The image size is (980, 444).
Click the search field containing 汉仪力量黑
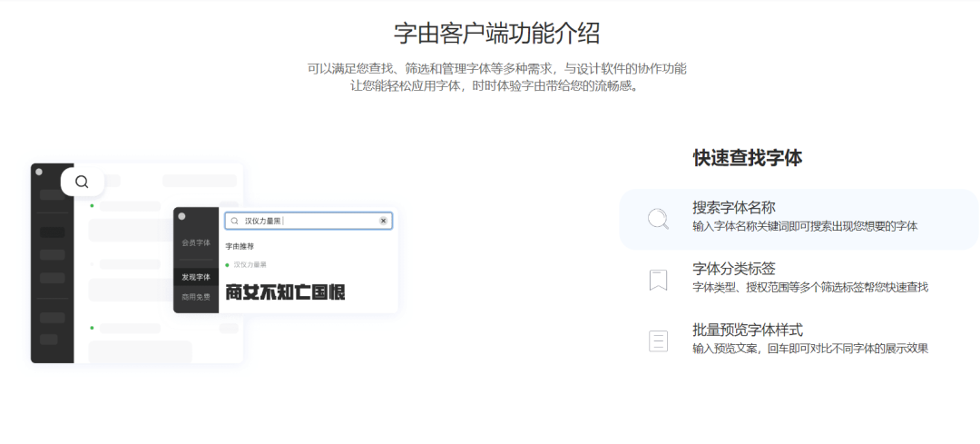(x=309, y=221)
